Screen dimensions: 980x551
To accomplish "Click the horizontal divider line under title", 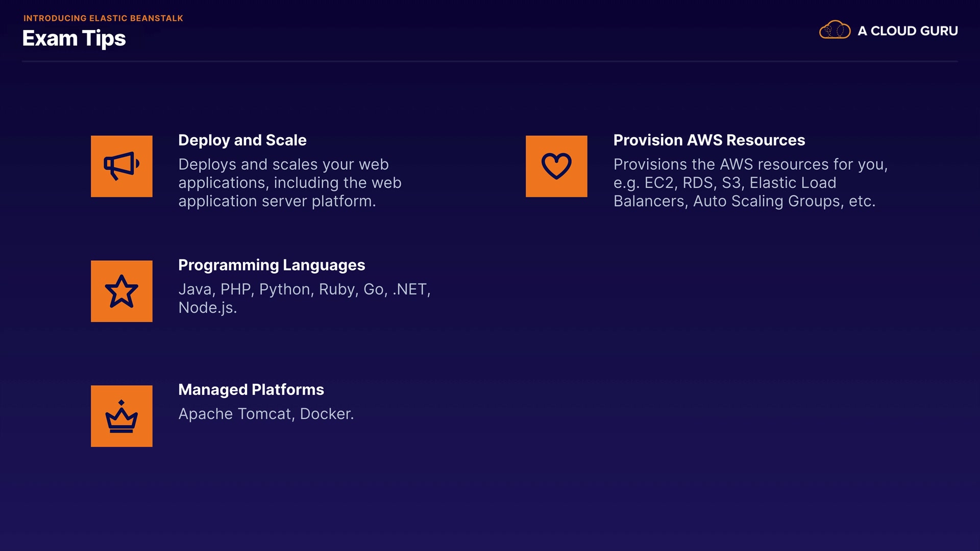I will [490, 62].
